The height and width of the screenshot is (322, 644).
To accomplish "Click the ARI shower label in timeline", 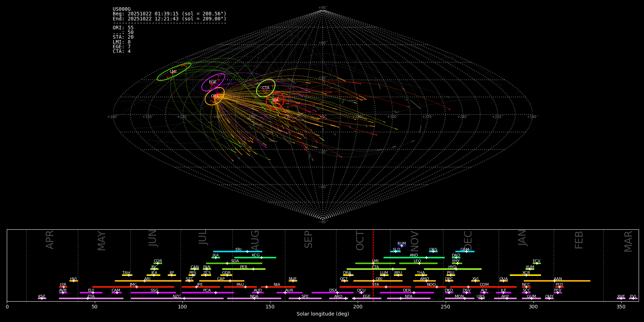I will [x=147, y=279].
